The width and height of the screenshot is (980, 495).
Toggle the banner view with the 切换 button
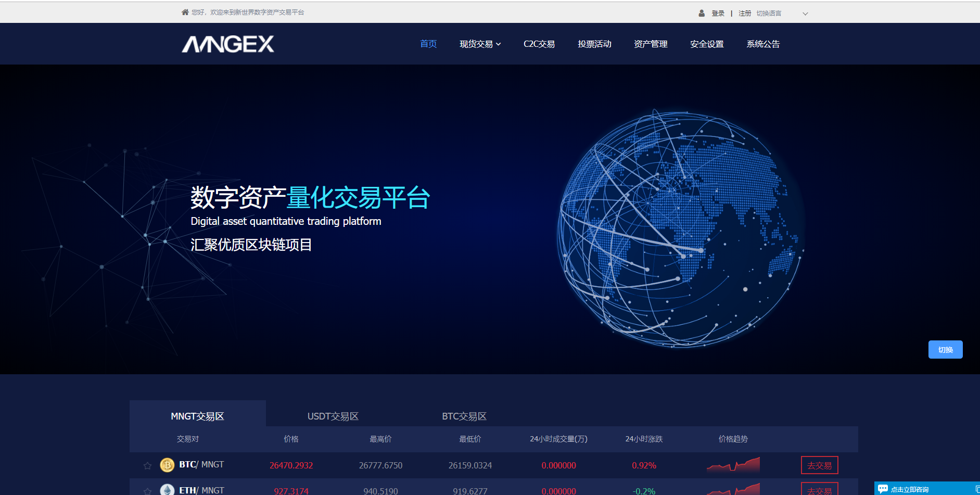click(x=945, y=349)
